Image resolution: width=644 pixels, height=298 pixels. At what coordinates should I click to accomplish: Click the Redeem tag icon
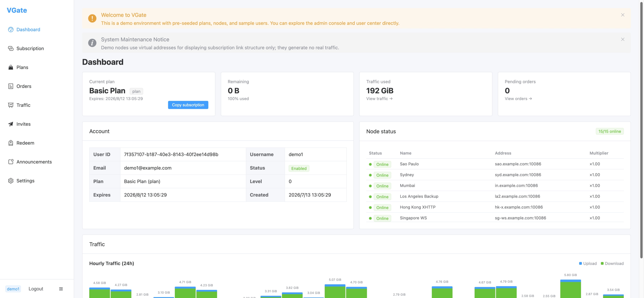(10, 143)
